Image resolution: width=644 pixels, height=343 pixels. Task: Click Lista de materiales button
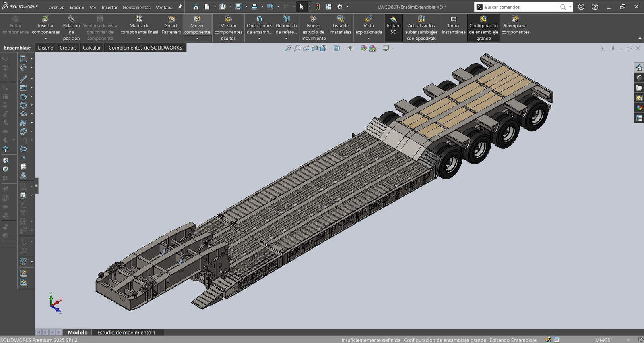(x=341, y=25)
